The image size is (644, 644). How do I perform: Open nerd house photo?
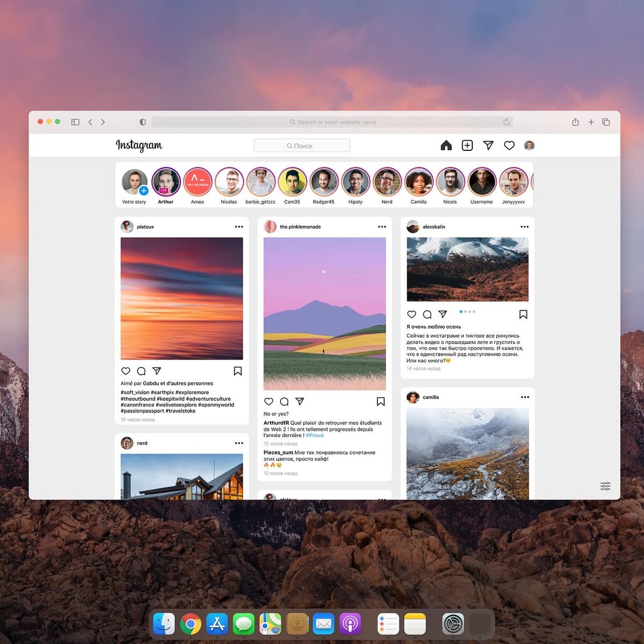(x=182, y=477)
